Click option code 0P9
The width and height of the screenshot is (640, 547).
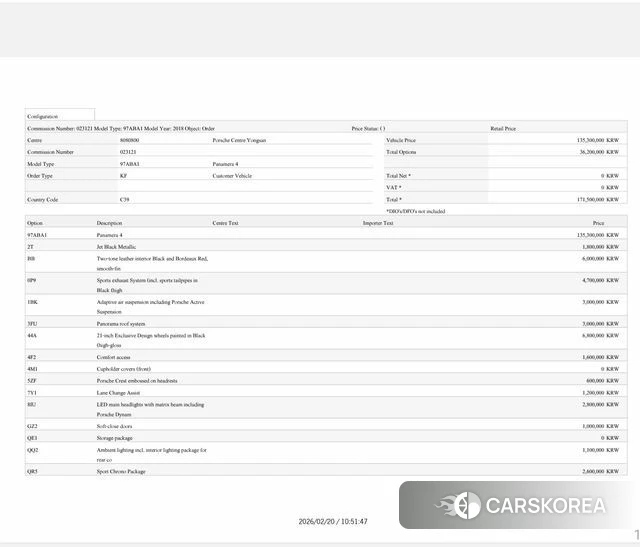tap(31, 280)
